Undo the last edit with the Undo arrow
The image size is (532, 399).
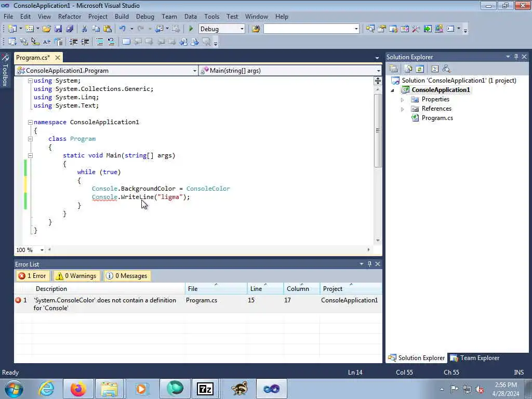(x=123, y=29)
